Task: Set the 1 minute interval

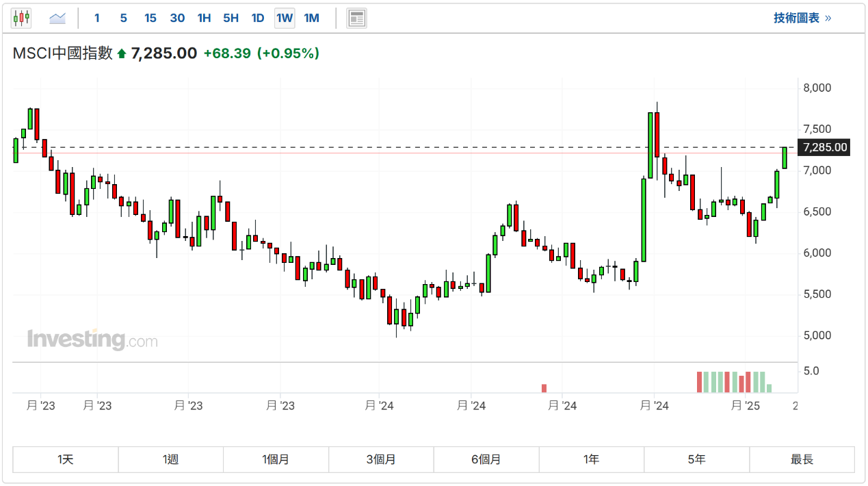Action: pyautogui.click(x=97, y=18)
